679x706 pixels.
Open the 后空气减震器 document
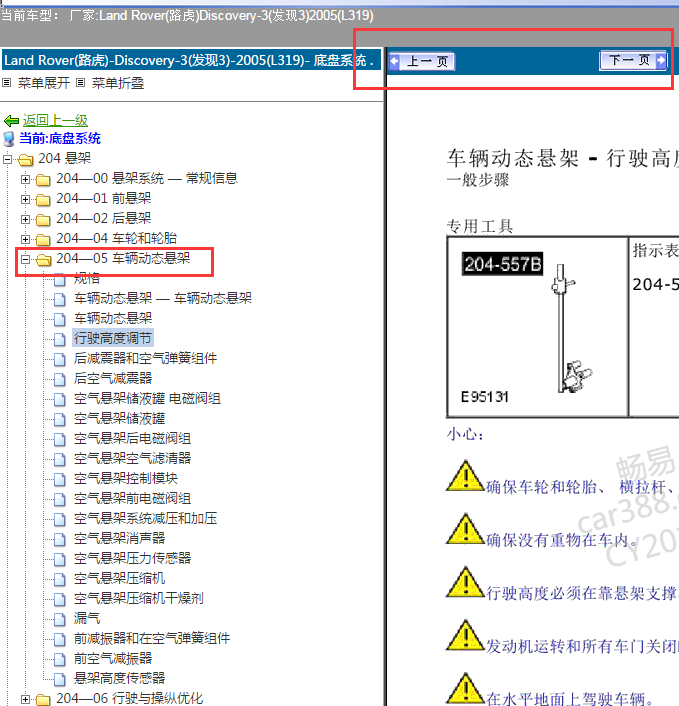[113, 378]
